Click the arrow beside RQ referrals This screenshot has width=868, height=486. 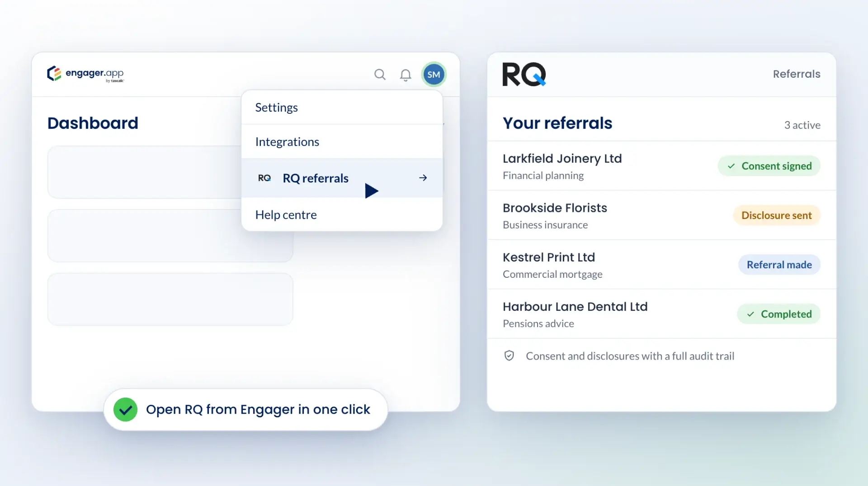click(423, 178)
